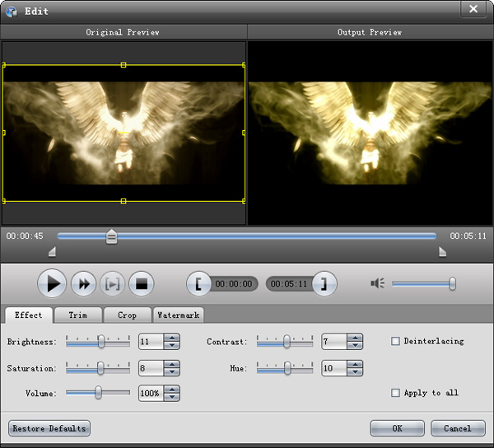494x448 pixels.
Task: Click the volume slider handle beside speaker
Action: click(452, 283)
